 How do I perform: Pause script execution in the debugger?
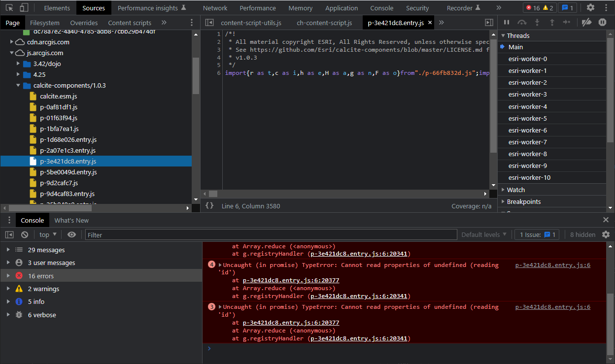507,23
